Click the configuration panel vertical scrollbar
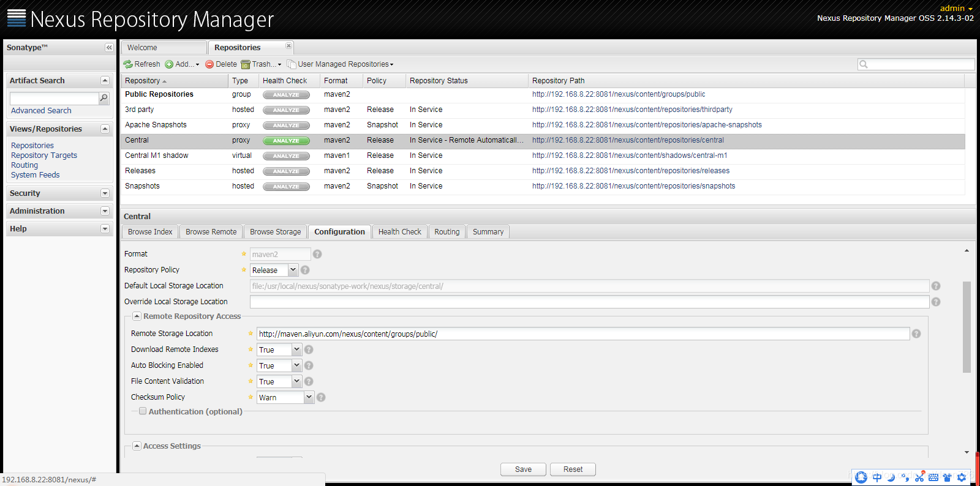980x486 pixels. [967, 327]
